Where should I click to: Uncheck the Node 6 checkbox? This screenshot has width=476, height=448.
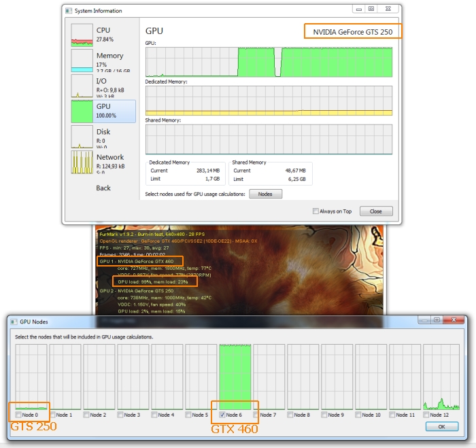coord(222,414)
